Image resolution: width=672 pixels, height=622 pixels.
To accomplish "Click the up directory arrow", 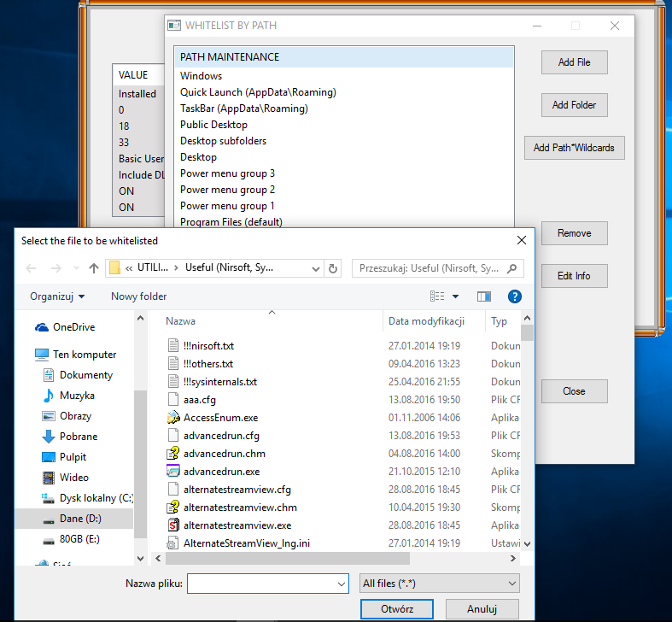I will [94, 267].
